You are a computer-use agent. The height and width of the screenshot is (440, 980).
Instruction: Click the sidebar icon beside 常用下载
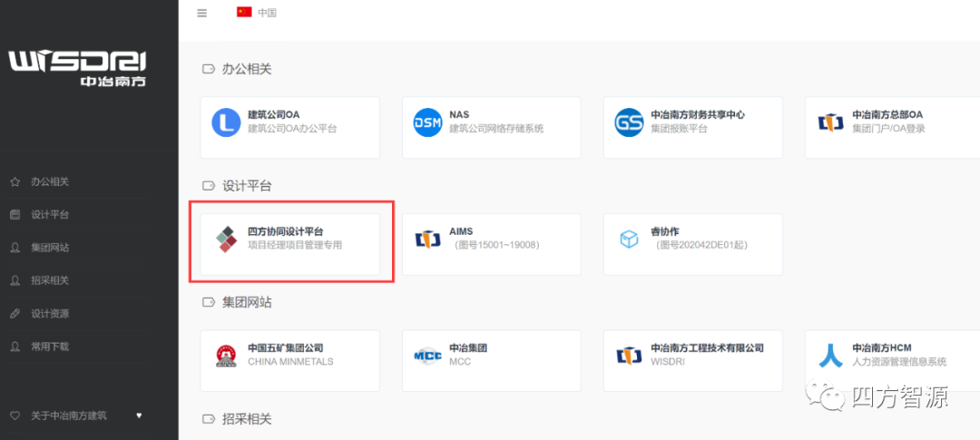[x=15, y=347]
